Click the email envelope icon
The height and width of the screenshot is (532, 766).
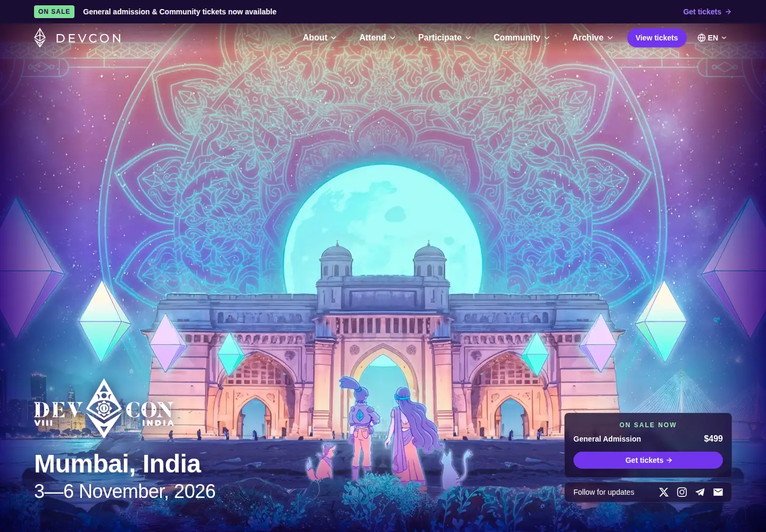[x=718, y=492]
